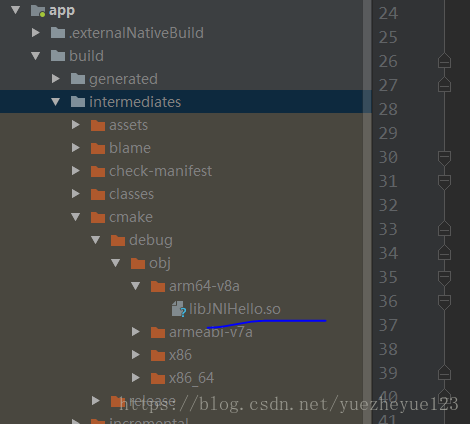The image size is (470, 424).
Task: Expand the .externalNativeBuild folder
Action: tap(36, 33)
